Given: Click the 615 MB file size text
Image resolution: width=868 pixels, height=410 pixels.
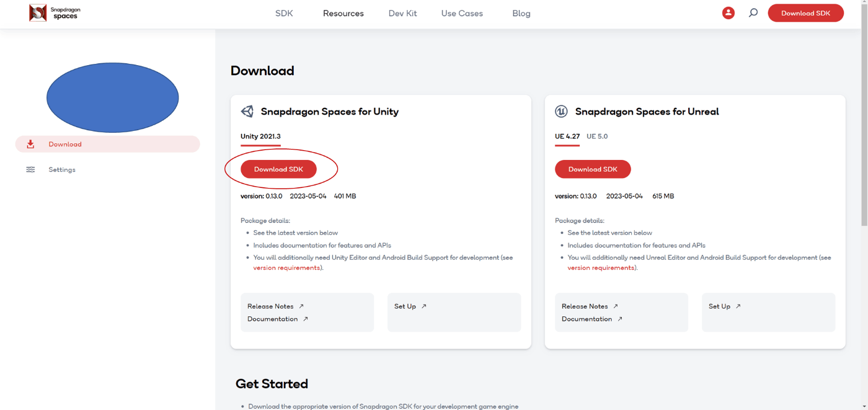Looking at the screenshot, I should [663, 196].
